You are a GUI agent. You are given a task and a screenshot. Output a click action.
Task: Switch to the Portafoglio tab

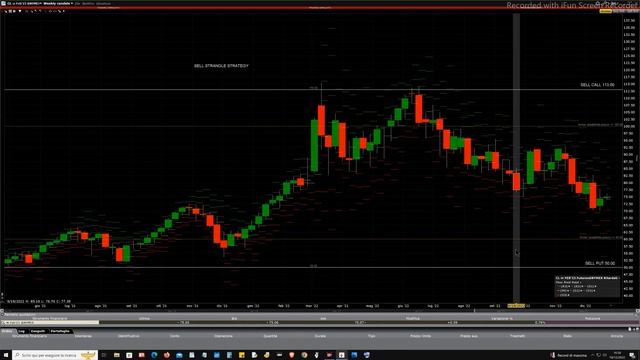[x=60, y=331]
